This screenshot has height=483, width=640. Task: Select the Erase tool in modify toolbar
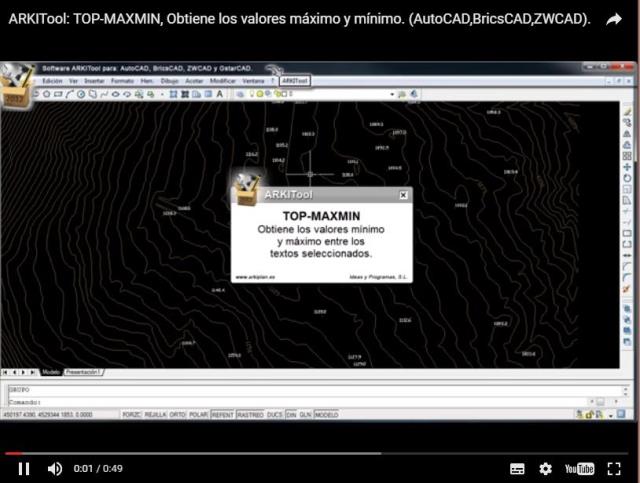pos(627,111)
